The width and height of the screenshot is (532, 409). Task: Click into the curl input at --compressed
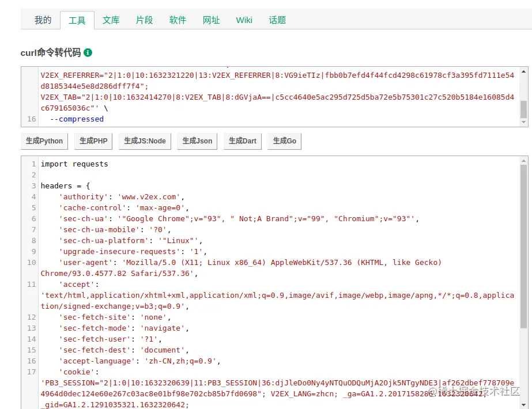click(77, 119)
